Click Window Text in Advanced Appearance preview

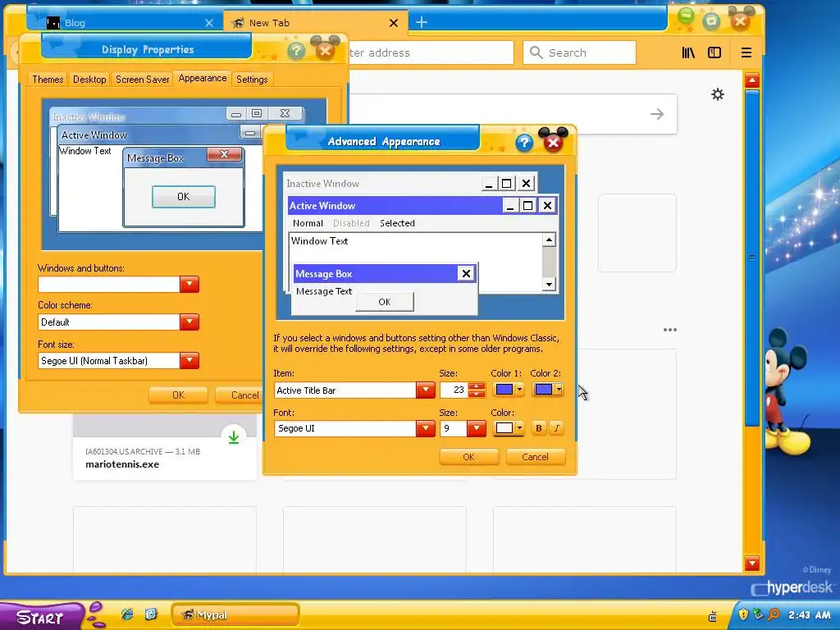319,240
